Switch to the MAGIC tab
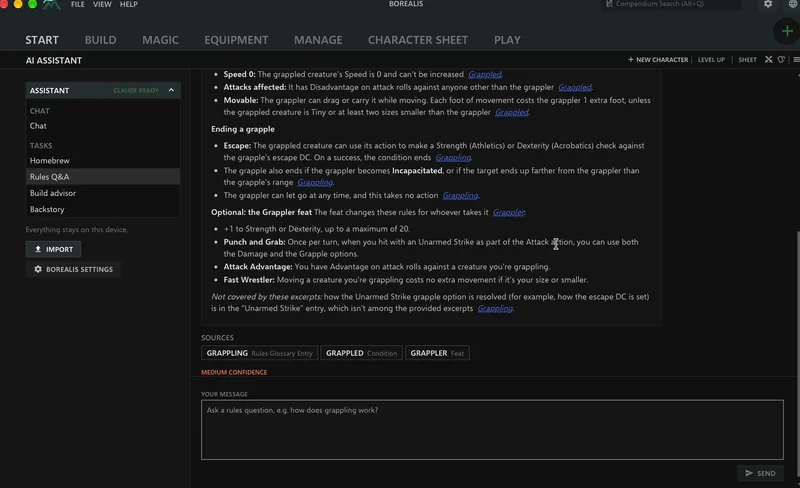The width and height of the screenshot is (800, 488). point(160,40)
